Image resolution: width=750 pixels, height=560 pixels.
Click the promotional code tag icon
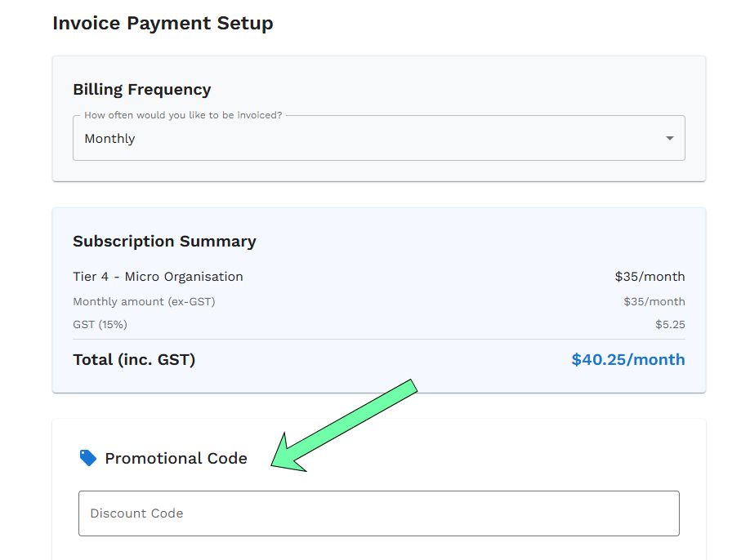click(x=87, y=458)
